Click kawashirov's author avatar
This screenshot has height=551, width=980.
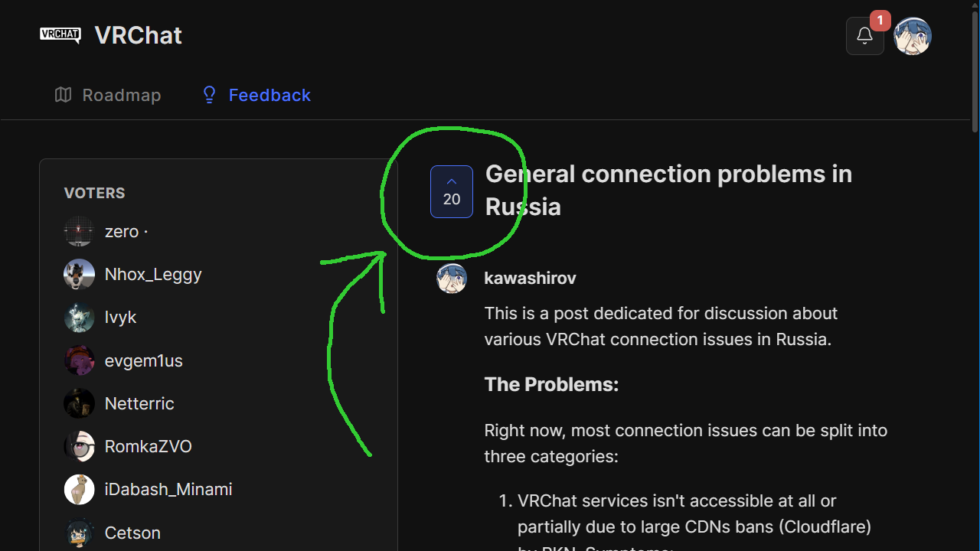452,279
